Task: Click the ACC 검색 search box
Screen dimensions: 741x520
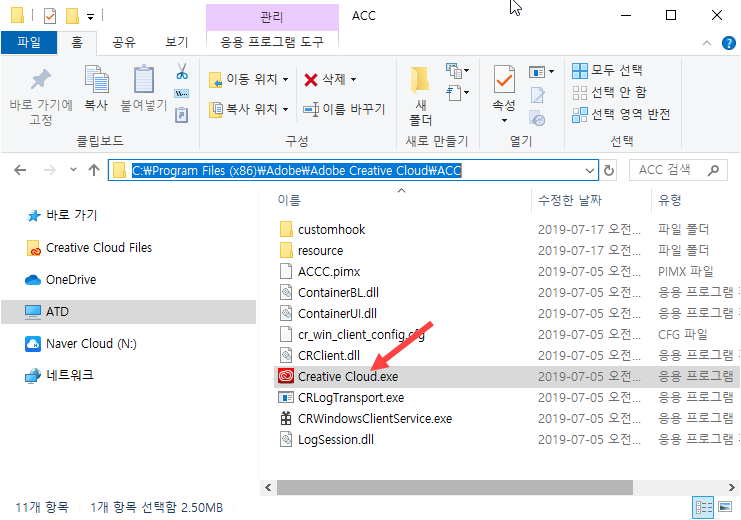Action: [678, 170]
